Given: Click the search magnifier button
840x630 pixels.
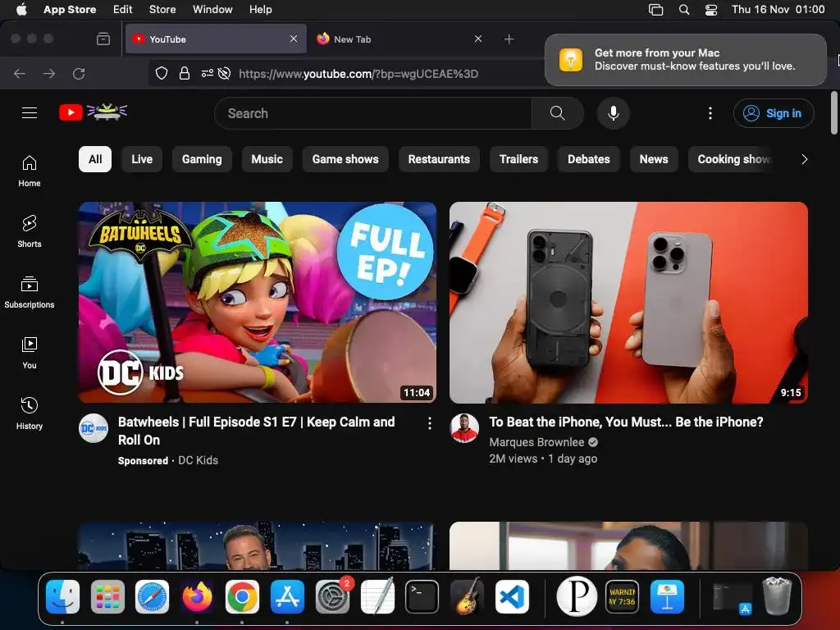Looking at the screenshot, I should [x=557, y=113].
